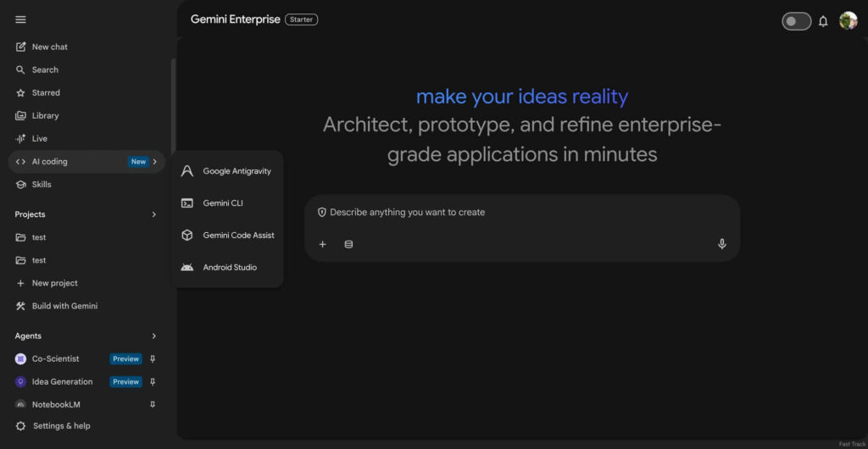Click the sidebar vertical scrollbar
The width and height of the screenshot is (868, 449).
(x=173, y=105)
